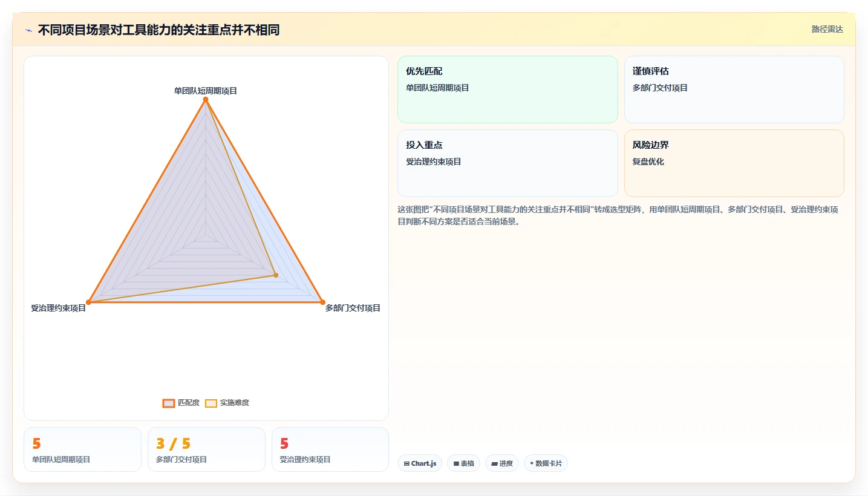
Task: Toggle the 实施难度 legend swatch
Action: [211, 403]
